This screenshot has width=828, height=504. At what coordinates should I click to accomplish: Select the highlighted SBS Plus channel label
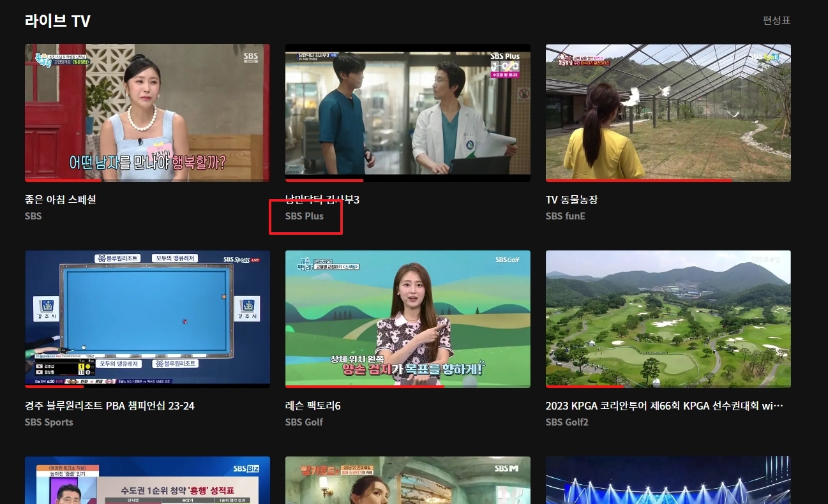pos(303,216)
